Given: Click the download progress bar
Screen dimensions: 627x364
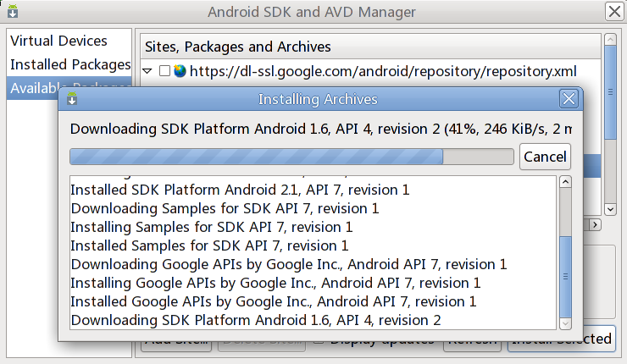Looking at the screenshot, I should pos(291,157).
